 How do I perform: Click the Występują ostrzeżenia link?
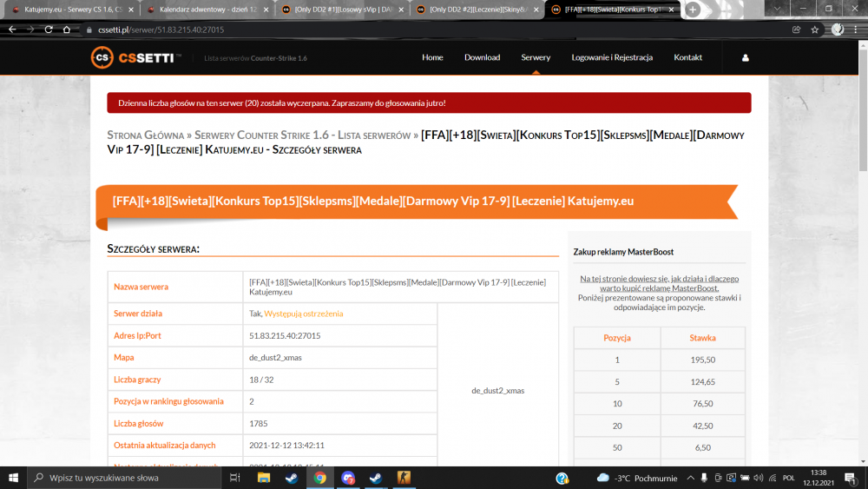click(303, 314)
